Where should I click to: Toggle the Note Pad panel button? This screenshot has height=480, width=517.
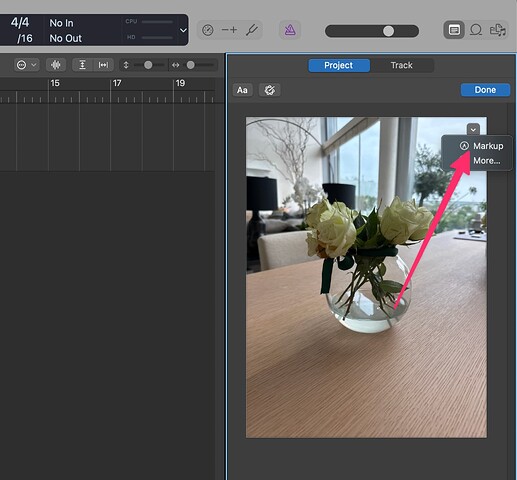(x=454, y=30)
